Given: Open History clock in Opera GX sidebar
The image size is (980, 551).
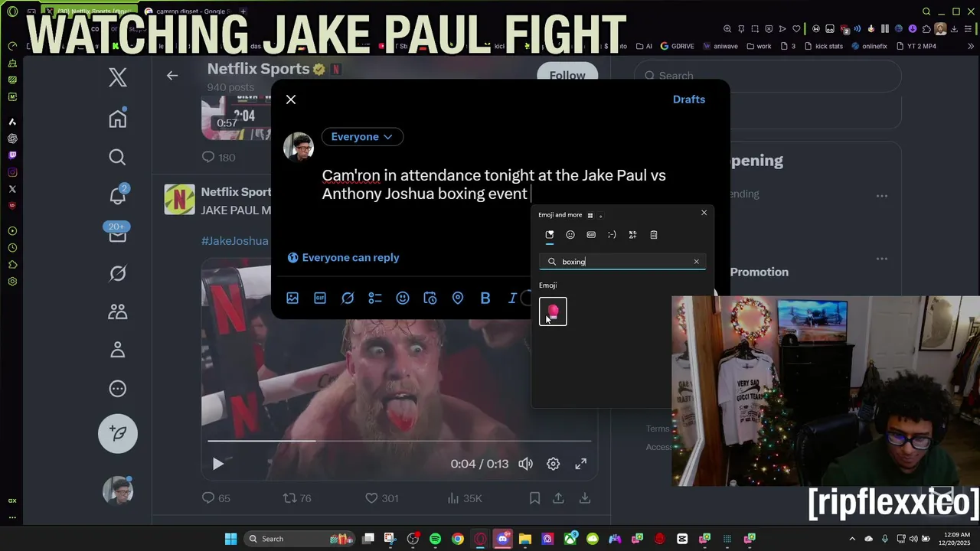Looking at the screenshot, I should pyautogui.click(x=12, y=248).
